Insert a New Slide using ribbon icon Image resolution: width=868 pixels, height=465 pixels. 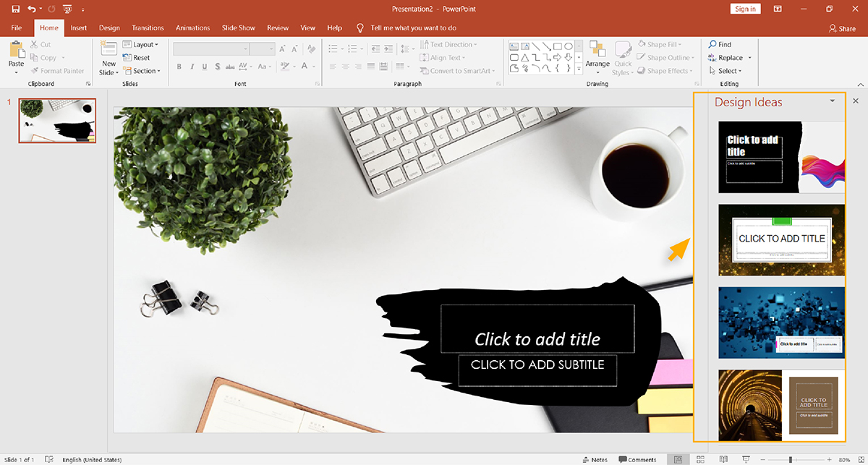tap(109, 49)
